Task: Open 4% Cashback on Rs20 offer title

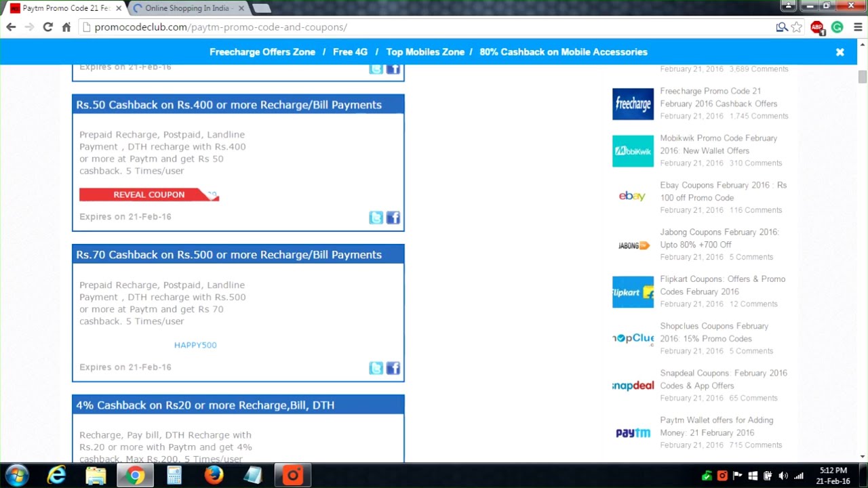Action: click(x=205, y=405)
